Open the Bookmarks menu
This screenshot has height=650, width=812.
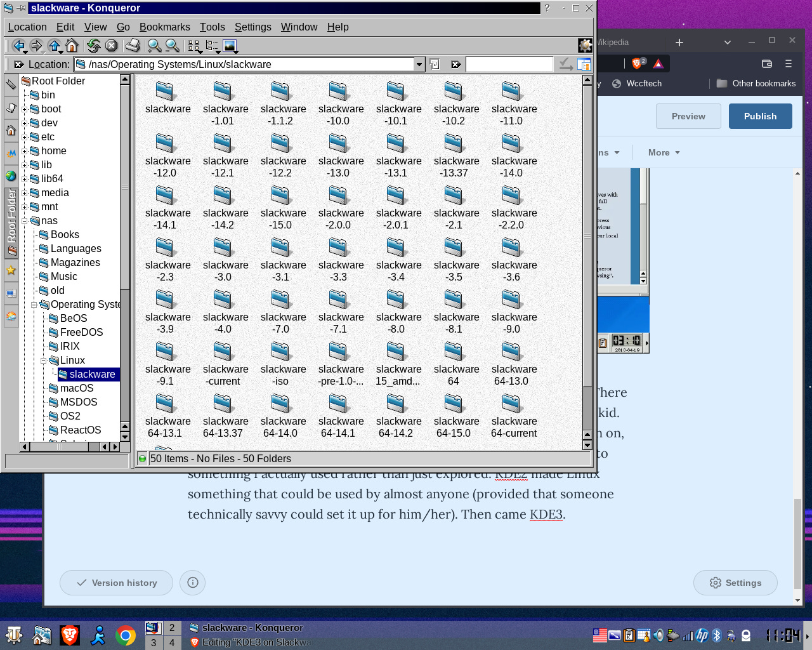[x=165, y=27]
